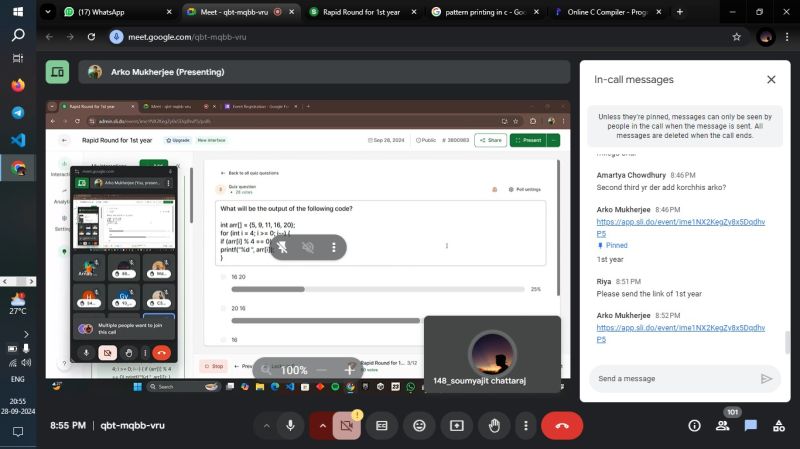The image size is (800, 449).
Task: Open the Chrome profile avatar
Action: pyautogui.click(x=765, y=37)
